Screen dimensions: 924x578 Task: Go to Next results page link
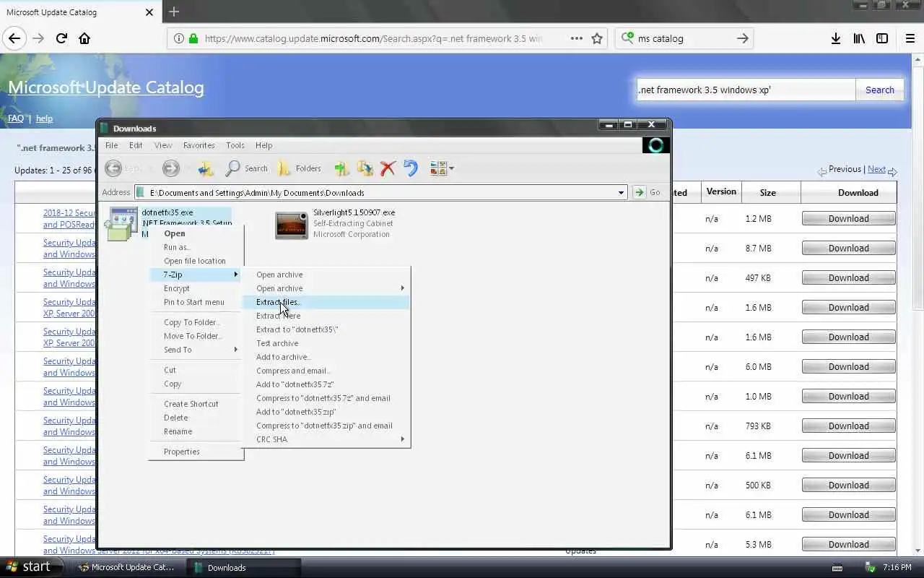[876, 169]
